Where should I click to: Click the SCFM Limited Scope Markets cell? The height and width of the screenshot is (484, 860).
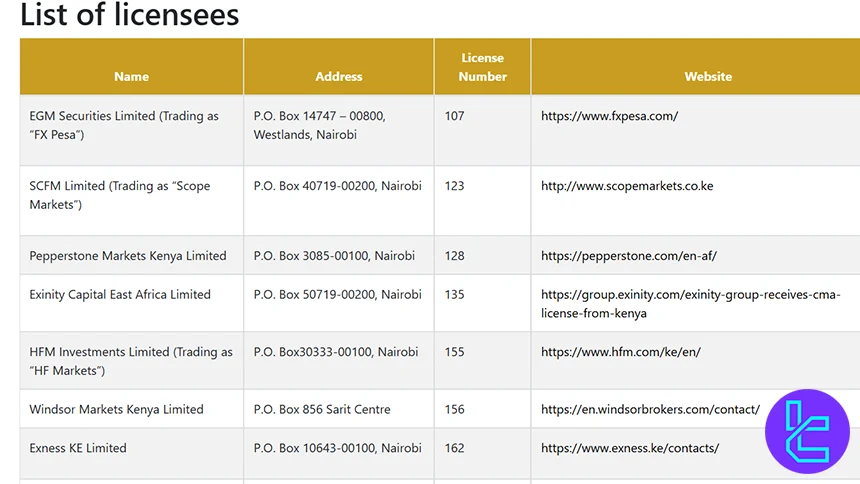(x=120, y=195)
